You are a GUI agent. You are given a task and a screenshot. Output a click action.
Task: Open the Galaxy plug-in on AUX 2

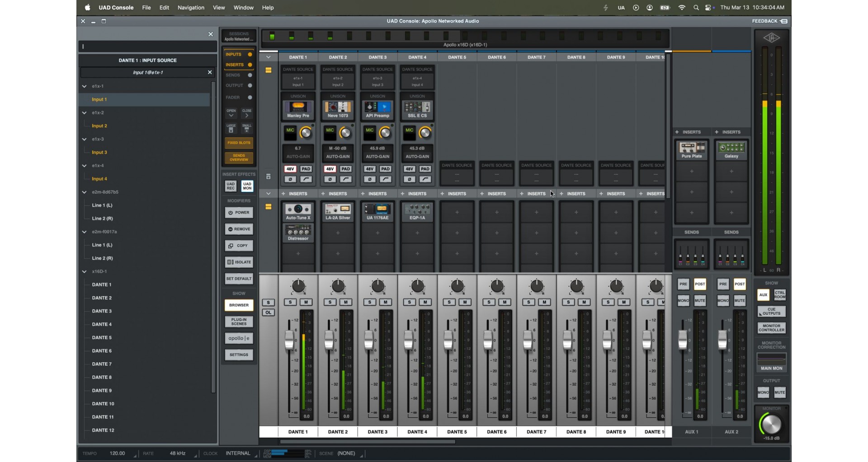[731, 150]
